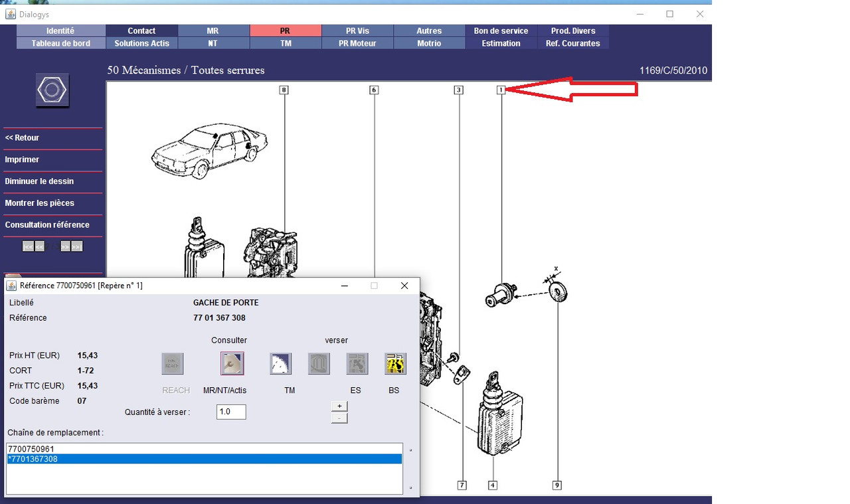The height and width of the screenshot is (504, 850).
Task: Open MR/NT/Actis consultation icon
Action: [232, 363]
